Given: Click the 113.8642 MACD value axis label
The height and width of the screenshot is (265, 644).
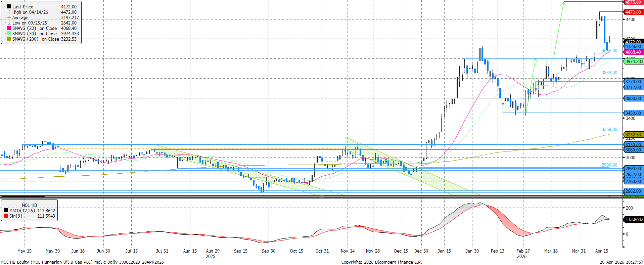Looking at the screenshot, I should pyautogui.click(x=634, y=219).
